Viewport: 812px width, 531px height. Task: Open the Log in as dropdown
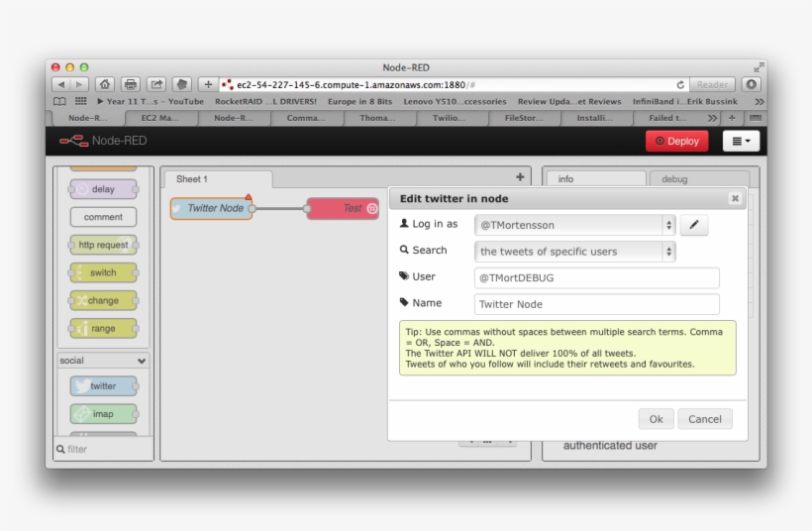[574, 225]
